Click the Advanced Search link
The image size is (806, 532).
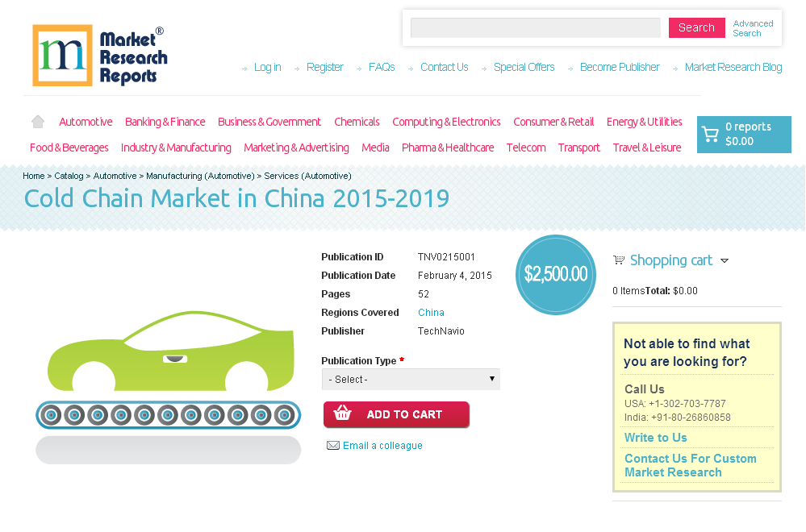752,27
